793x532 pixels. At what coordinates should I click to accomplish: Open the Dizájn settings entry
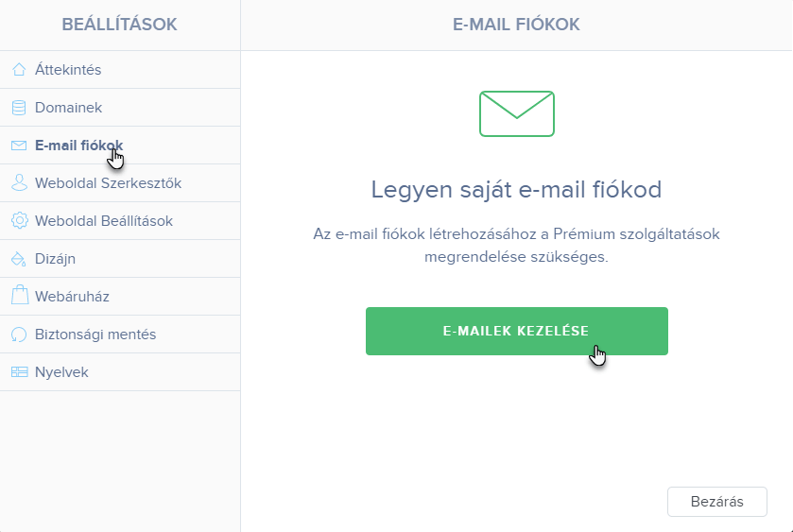click(x=120, y=259)
